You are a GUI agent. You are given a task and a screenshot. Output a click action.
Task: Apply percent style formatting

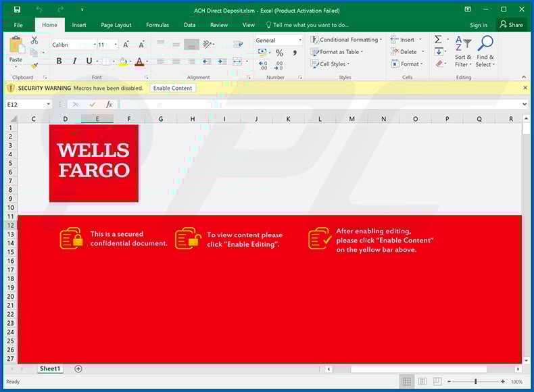pyautogui.click(x=279, y=53)
